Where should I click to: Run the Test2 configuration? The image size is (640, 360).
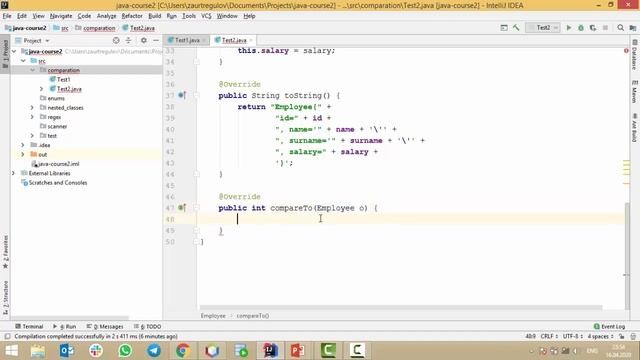click(569, 28)
